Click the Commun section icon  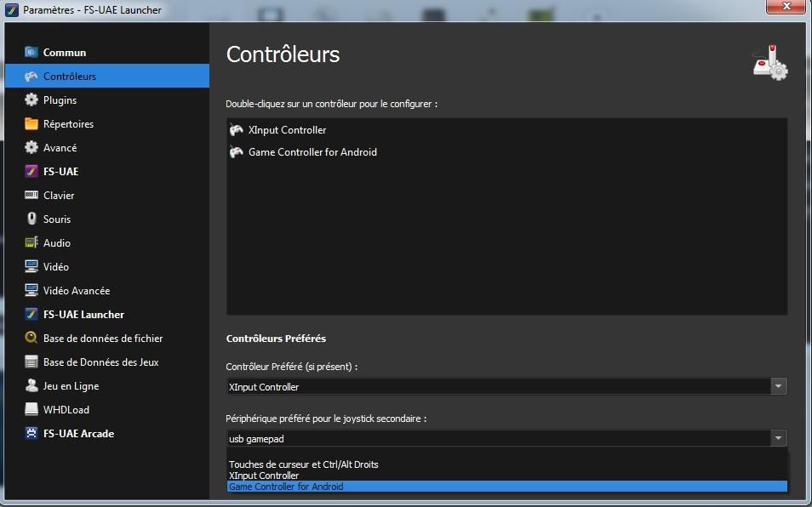click(x=31, y=52)
